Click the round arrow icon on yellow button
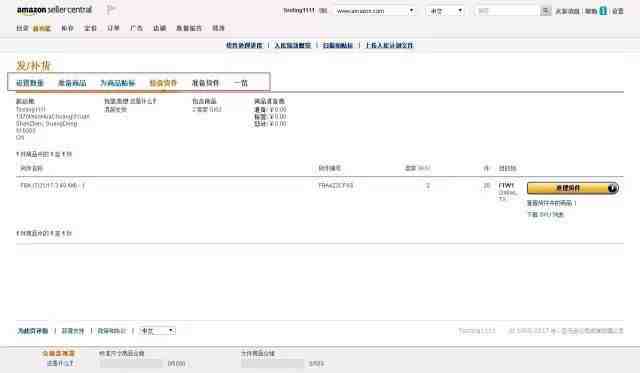 [x=612, y=188]
